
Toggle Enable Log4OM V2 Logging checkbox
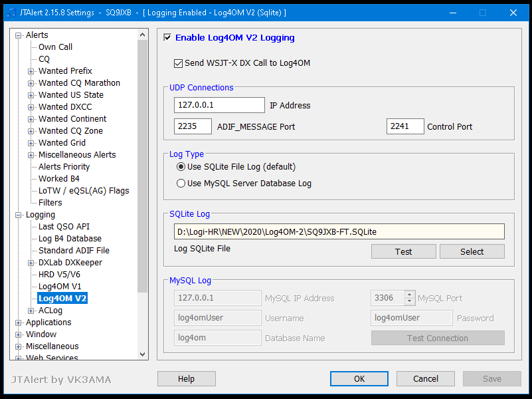click(x=167, y=37)
